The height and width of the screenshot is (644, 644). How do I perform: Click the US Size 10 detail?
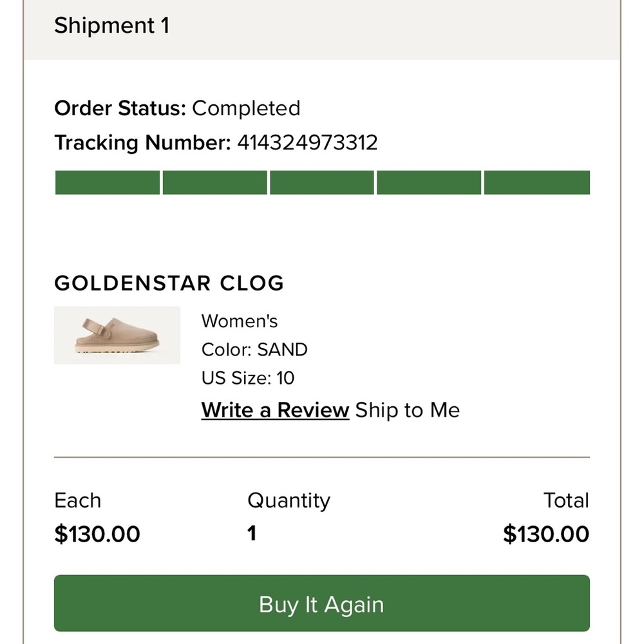(x=247, y=378)
